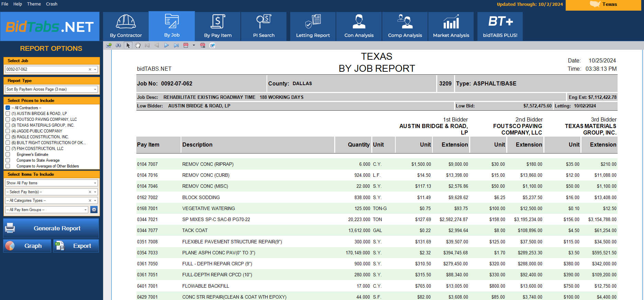Click the TACK COAT description cell
The image size is (644, 300).
[x=195, y=230]
